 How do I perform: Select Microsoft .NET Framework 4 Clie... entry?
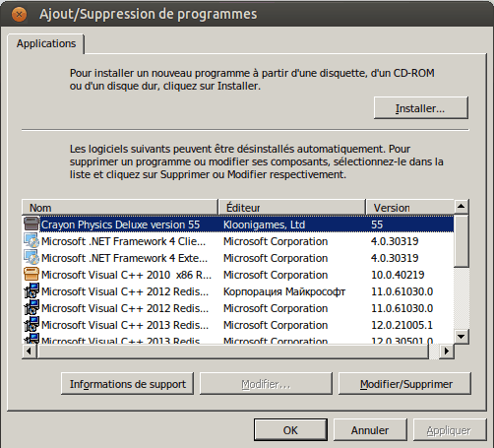[x=123, y=241]
